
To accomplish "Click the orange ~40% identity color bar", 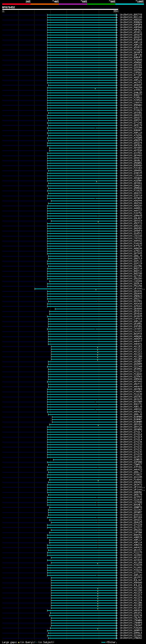I will click(45, 4).
